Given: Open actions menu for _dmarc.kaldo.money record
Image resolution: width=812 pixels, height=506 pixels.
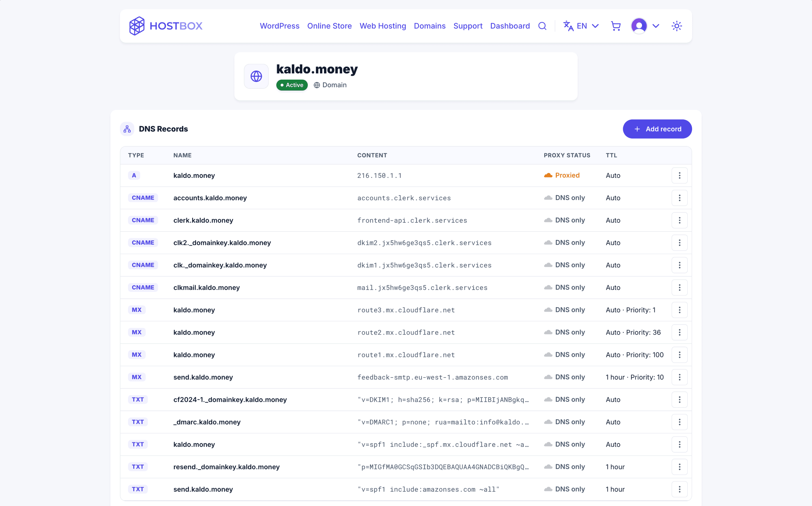Looking at the screenshot, I should (x=680, y=422).
